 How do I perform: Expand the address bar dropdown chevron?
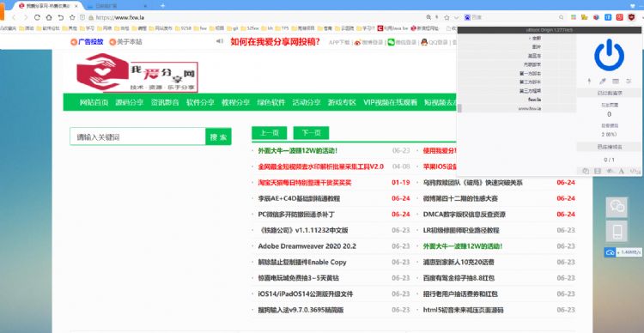click(x=456, y=18)
